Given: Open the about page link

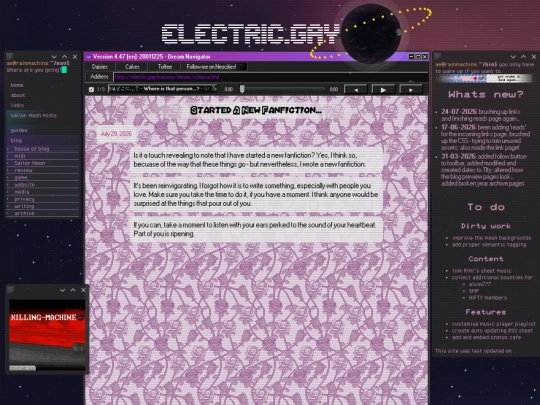Looking at the screenshot, I should (18, 95).
